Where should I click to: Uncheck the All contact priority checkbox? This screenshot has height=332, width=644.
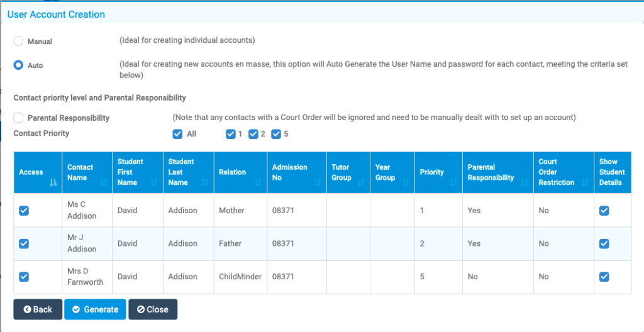[177, 134]
